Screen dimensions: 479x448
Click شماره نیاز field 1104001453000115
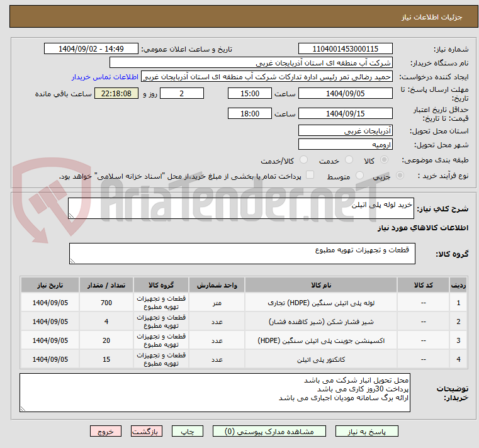(x=345, y=48)
